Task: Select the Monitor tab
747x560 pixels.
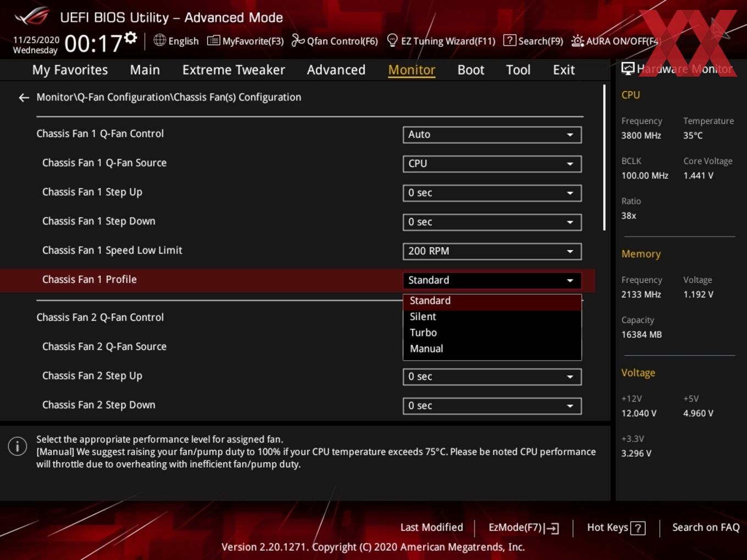Action: tap(411, 70)
